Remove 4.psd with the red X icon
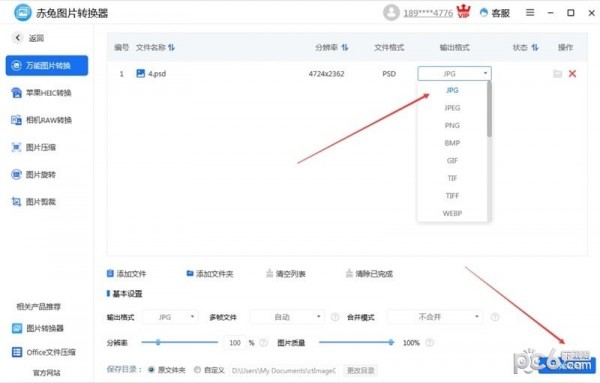The width and height of the screenshot is (600, 383). coord(572,73)
